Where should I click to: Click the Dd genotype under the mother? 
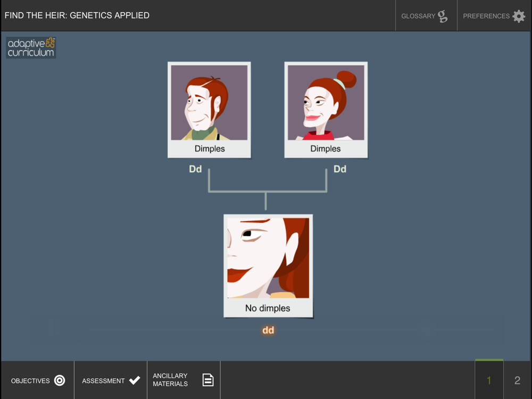pyautogui.click(x=340, y=169)
